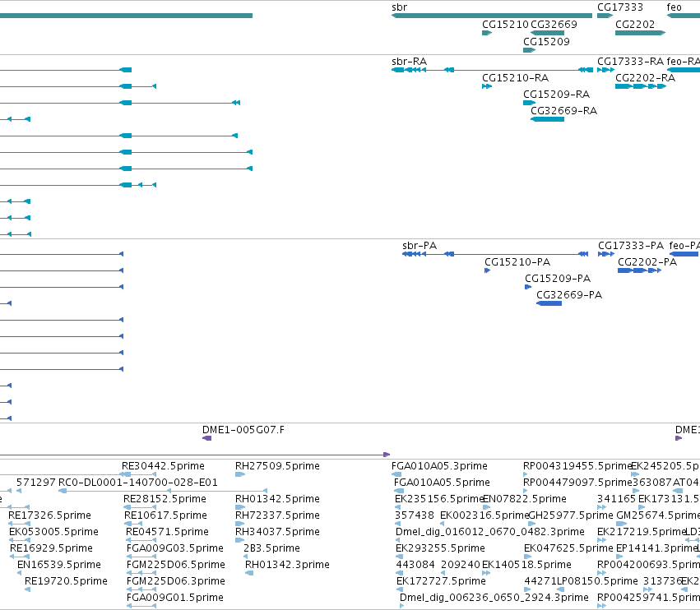
Task: Select the CG17333-RA transcript
Action: pos(605,70)
